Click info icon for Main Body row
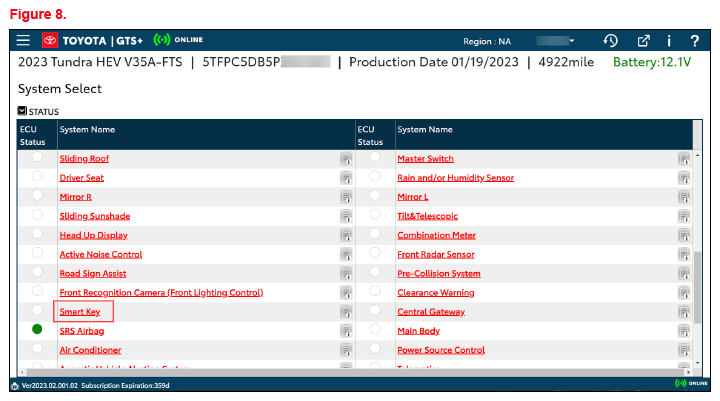This screenshot has width=720, height=401. point(684,332)
